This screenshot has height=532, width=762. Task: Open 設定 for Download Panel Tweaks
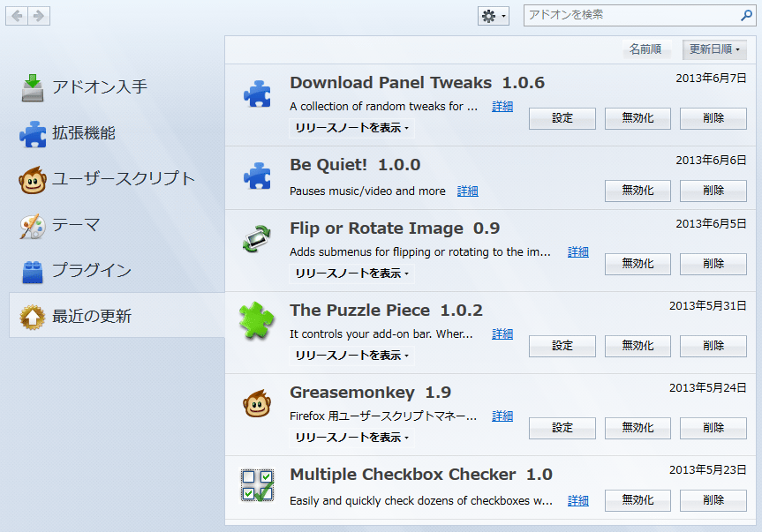click(562, 118)
